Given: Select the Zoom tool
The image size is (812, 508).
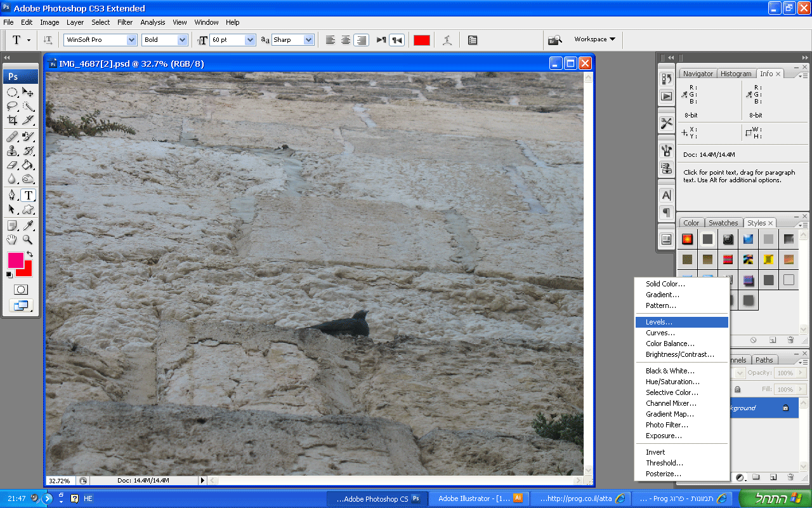Looking at the screenshot, I should pyautogui.click(x=28, y=239).
